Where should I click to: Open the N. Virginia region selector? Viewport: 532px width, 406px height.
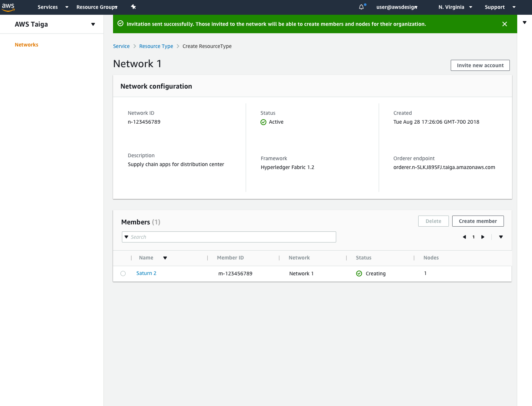[x=455, y=7]
